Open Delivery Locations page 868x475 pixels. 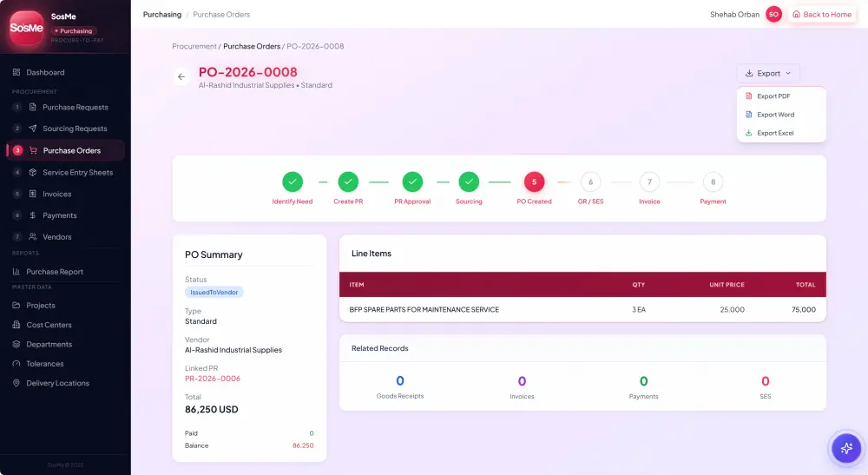coord(51,383)
